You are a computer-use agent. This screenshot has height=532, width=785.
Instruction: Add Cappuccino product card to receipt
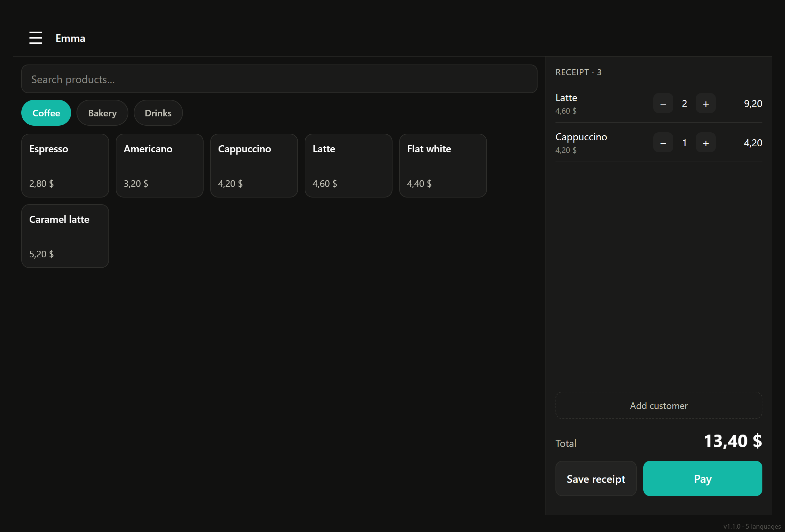pyautogui.click(x=254, y=166)
